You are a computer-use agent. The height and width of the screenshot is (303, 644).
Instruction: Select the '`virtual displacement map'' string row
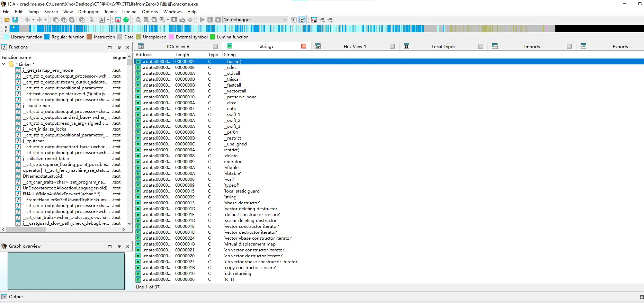tap(389, 244)
